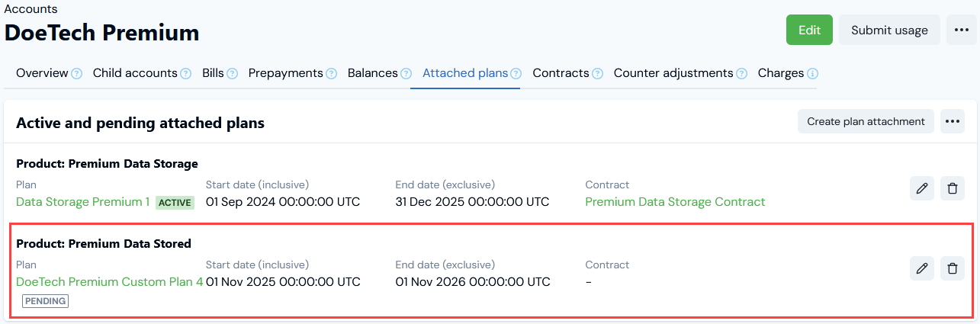Go to the Balances tab
The height and width of the screenshot is (324, 980).
(372, 73)
